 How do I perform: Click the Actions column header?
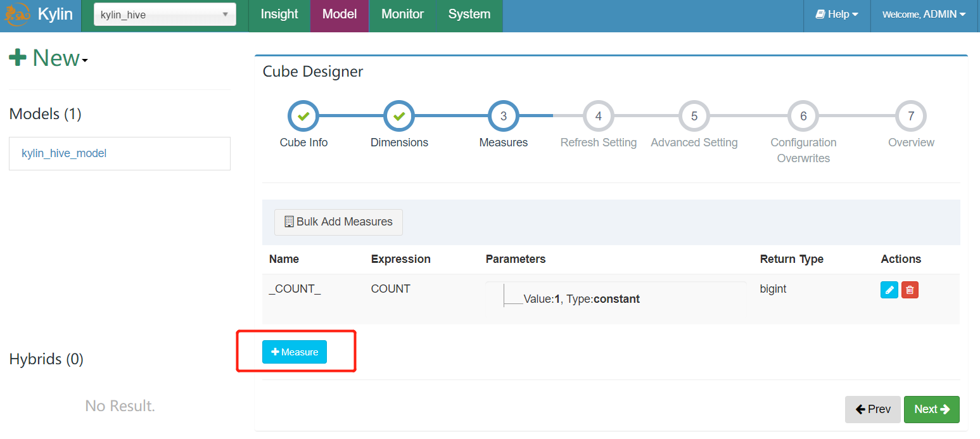click(901, 259)
